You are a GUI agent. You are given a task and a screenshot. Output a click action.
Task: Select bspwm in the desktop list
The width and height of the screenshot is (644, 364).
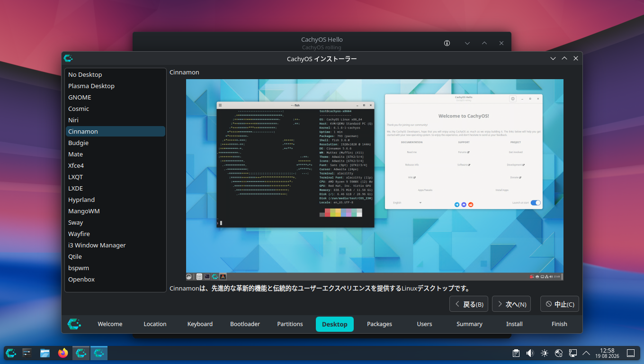point(116,268)
